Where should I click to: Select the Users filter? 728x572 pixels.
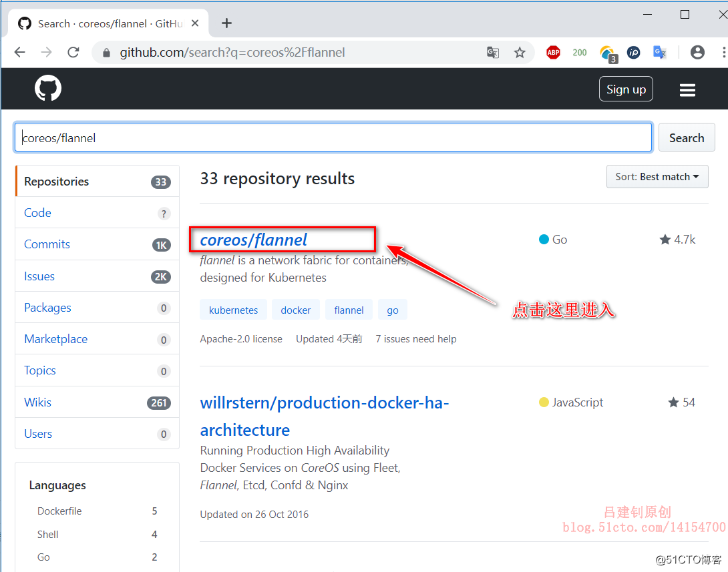click(97, 434)
